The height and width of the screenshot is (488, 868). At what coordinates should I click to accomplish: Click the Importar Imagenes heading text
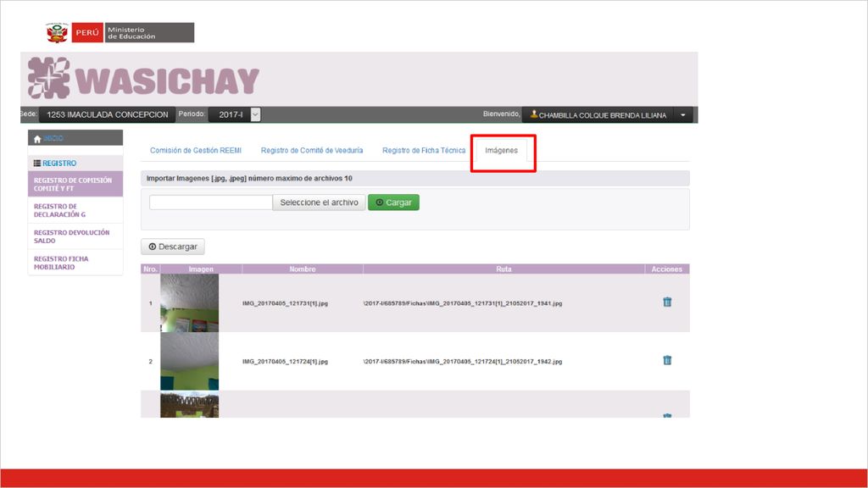pyautogui.click(x=249, y=178)
